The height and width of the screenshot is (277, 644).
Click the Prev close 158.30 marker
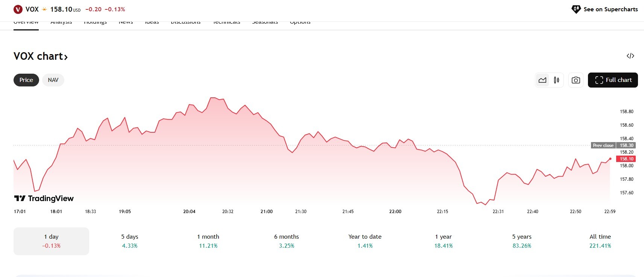point(613,145)
